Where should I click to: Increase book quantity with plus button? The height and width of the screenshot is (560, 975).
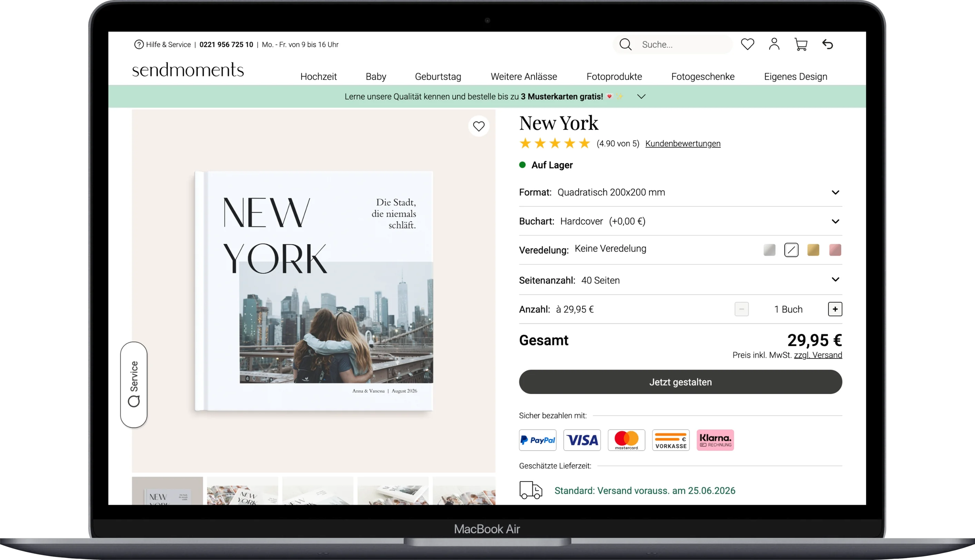(835, 309)
